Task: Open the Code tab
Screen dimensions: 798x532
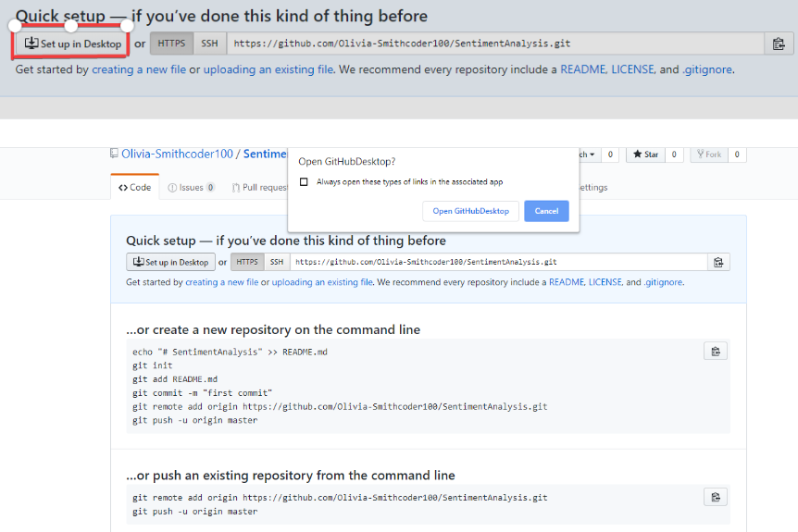Action: [135, 187]
